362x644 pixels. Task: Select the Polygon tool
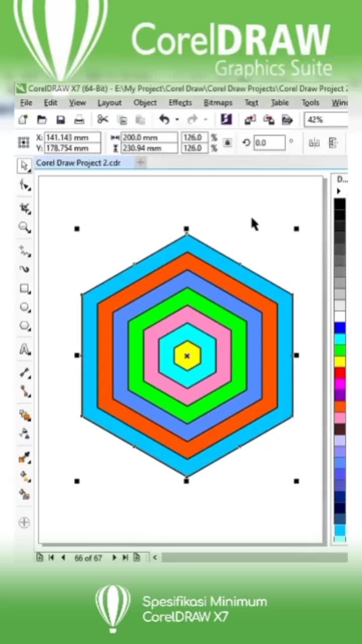24,326
